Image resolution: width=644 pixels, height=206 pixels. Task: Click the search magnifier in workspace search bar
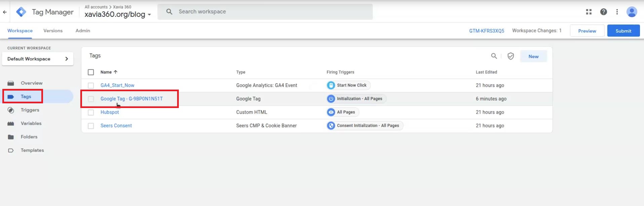pyautogui.click(x=169, y=12)
